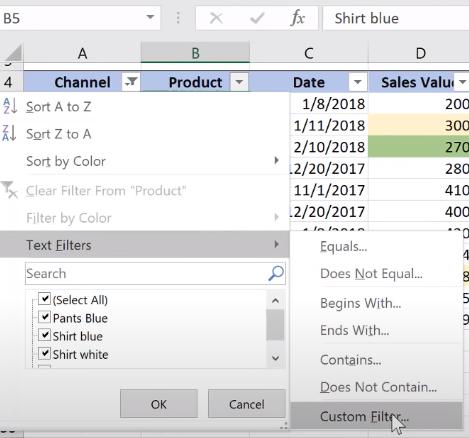Open the Date column filter dropdown
The width and height of the screenshot is (469, 438).
(x=357, y=82)
